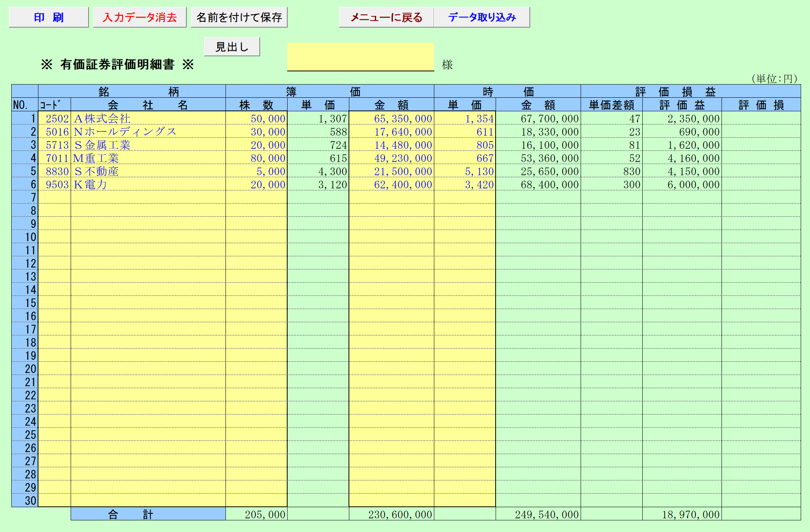This screenshot has height=532, width=810.
Task: Select total valuation gain 18,970,000
Action: click(x=682, y=514)
